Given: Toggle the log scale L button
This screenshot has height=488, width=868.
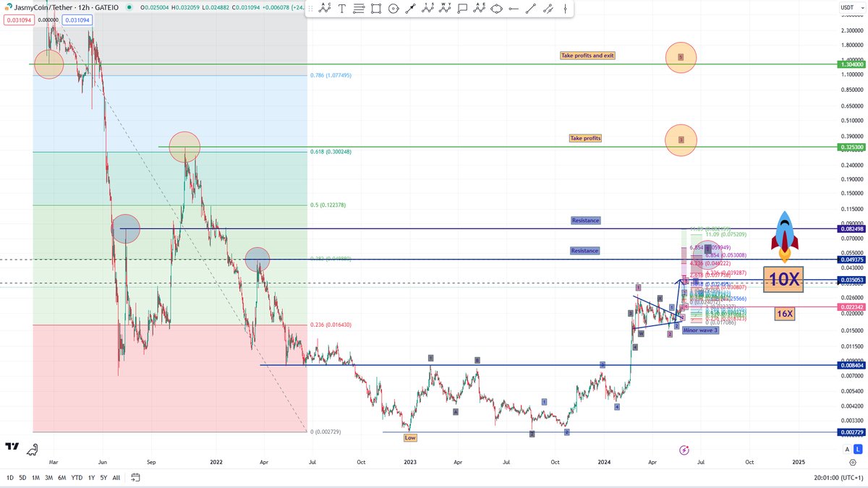Looking at the screenshot, I should [858, 450].
